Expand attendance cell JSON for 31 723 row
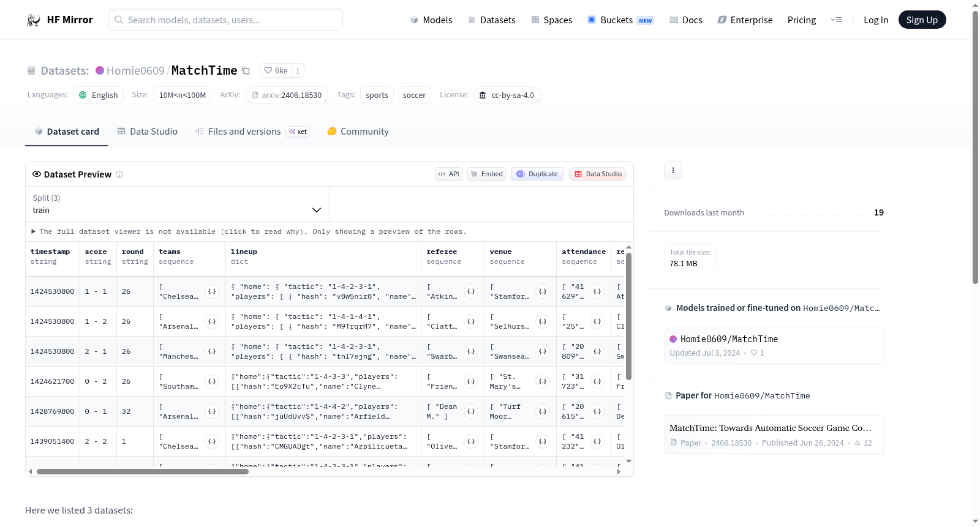Image resolution: width=980 pixels, height=527 pixels. point(597,381)
